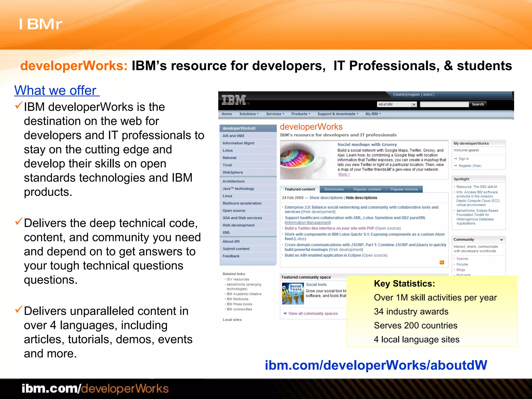
Task: Open the Register (free) link
Action: pyautogui.click(x=470, y=166)
